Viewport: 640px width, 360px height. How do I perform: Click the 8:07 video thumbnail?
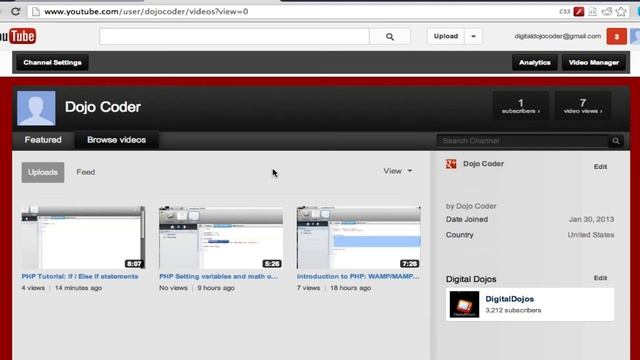click(x=83, y=238)
